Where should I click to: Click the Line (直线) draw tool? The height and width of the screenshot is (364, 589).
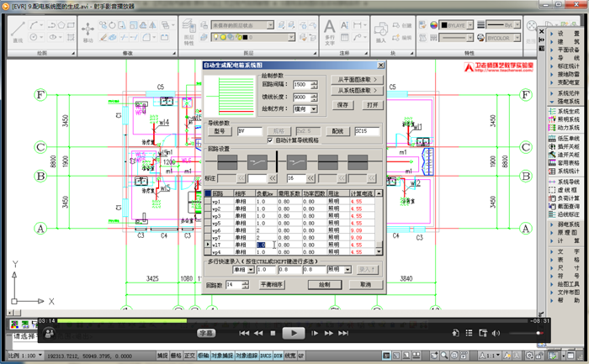click(x=18, y=32)
